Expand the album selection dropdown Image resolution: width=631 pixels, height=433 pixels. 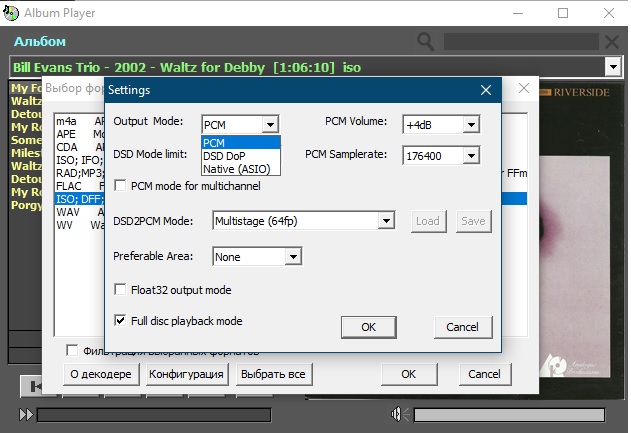point(613,67)
